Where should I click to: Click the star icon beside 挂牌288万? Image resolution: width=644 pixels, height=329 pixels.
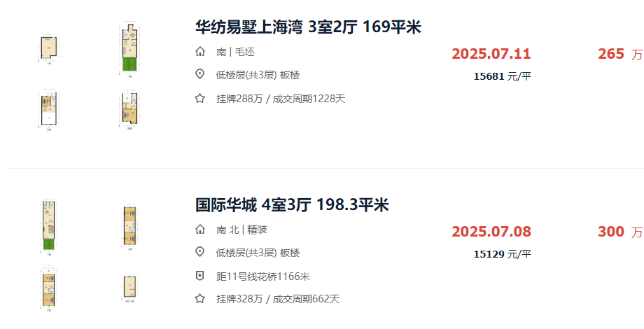[x=200, y=99]
